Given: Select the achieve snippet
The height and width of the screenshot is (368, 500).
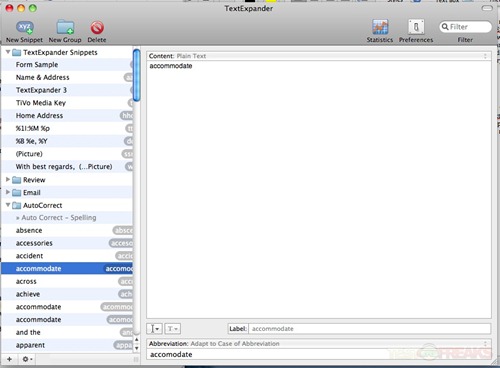Looking at the screenshot, I should pyautogui.click(x=67, y=294).
